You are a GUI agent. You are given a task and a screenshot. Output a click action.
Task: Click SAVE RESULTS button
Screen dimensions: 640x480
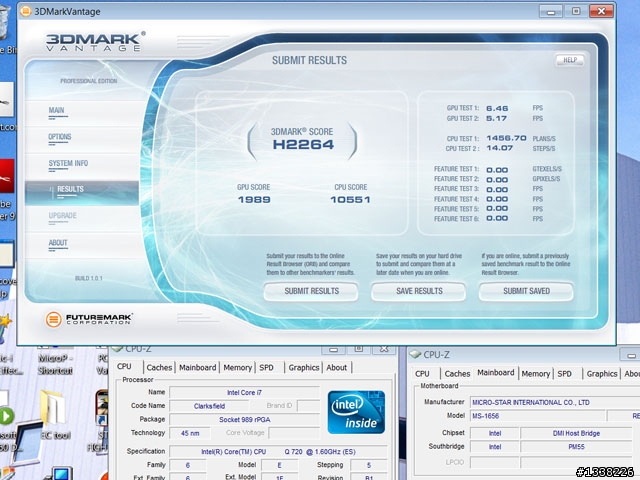coord(419,291)
